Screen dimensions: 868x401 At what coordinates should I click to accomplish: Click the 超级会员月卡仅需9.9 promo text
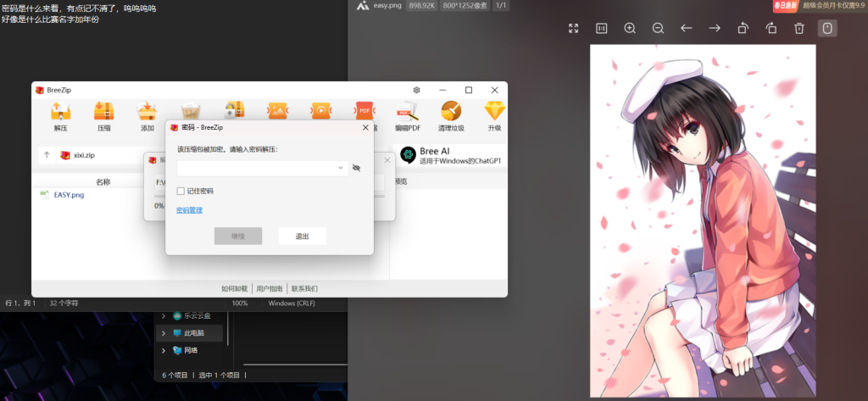(834, 6)
